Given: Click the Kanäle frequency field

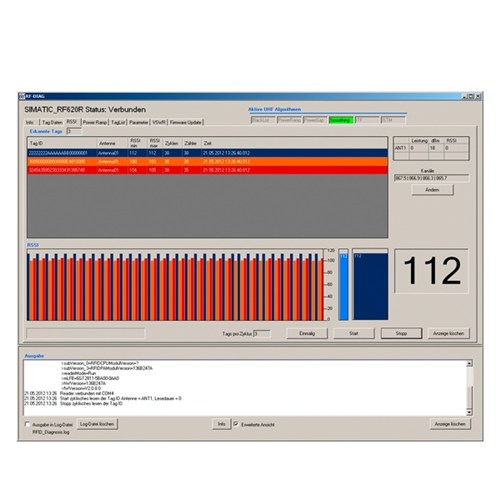Looking at the screenshot, I should point(431,178).
